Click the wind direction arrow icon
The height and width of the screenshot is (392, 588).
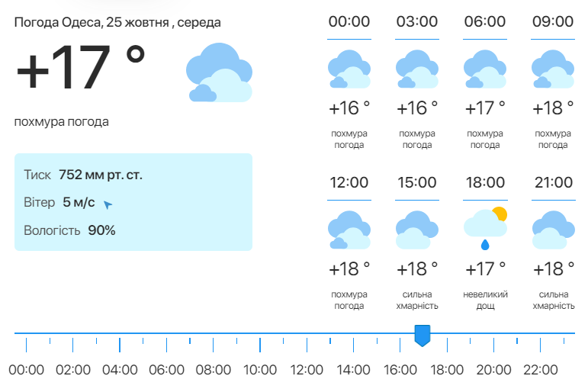[108, 204]
